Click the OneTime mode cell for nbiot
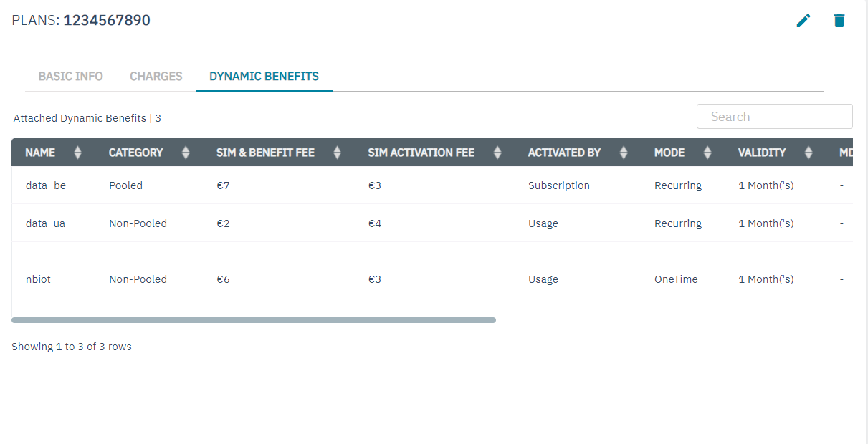The height and width of the screenshot is (444, 868). pos(676,279)
